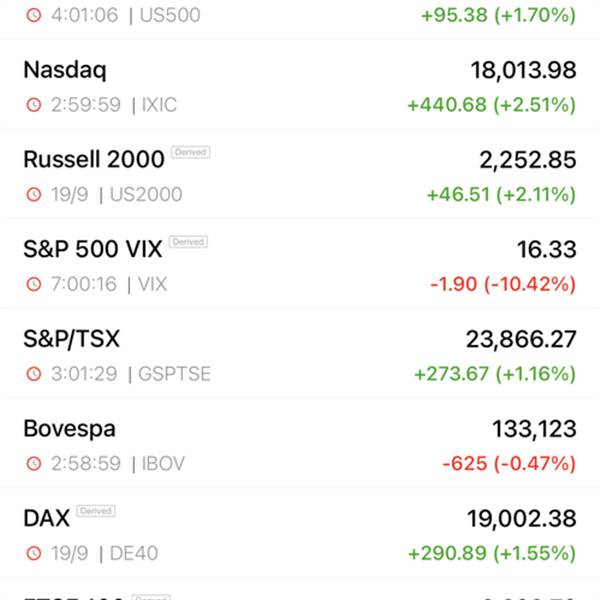
Task: Select the S&P 500 VIX title
Action: pyautogui.click(x=93, y=249)
